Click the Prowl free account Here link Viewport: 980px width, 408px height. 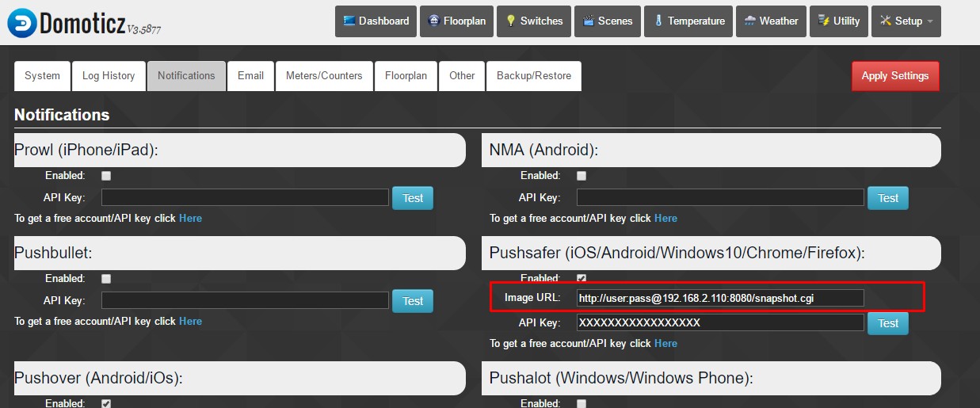190,218
